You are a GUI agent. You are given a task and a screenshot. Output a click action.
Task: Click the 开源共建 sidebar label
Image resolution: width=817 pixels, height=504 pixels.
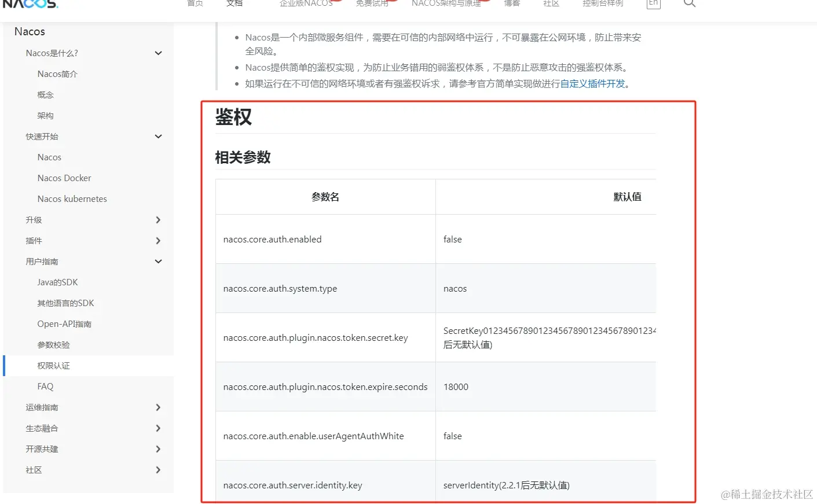(x=42, y=449)
